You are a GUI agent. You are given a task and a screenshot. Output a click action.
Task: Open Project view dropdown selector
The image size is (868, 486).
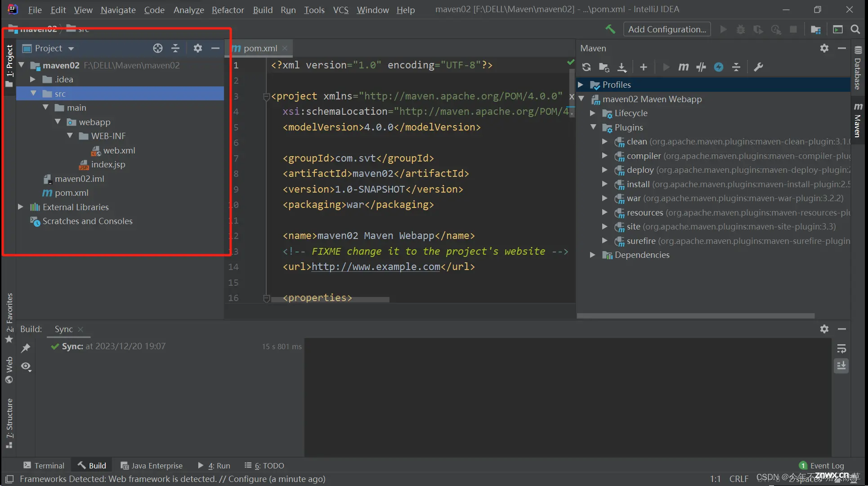(x=49, y=48)
